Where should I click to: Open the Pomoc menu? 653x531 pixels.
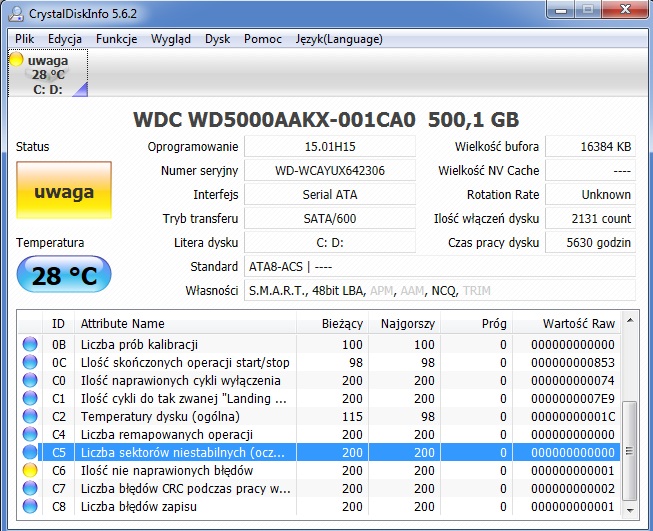[x=263, y=39]
